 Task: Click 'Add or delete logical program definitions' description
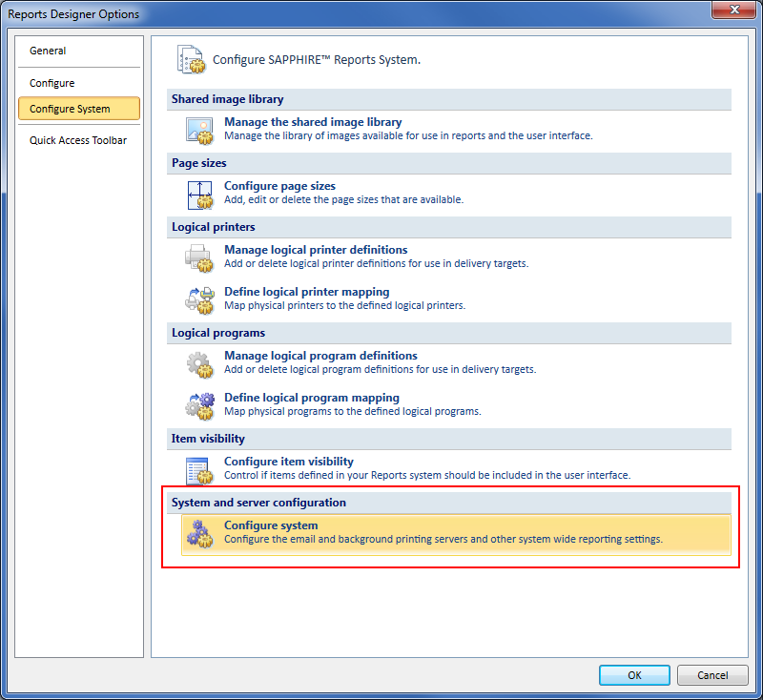[x=380, y=369]
